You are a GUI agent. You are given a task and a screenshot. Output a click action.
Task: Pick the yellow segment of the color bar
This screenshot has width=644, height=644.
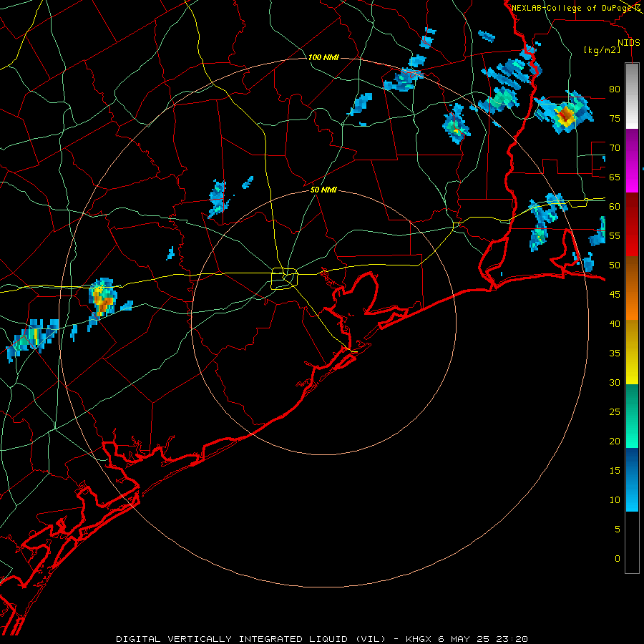632,352
